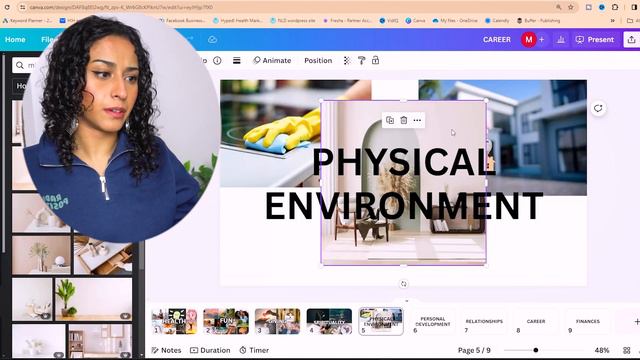
Task: Open the My files - OneDrive bookmark
Action: tap(455, 20)
